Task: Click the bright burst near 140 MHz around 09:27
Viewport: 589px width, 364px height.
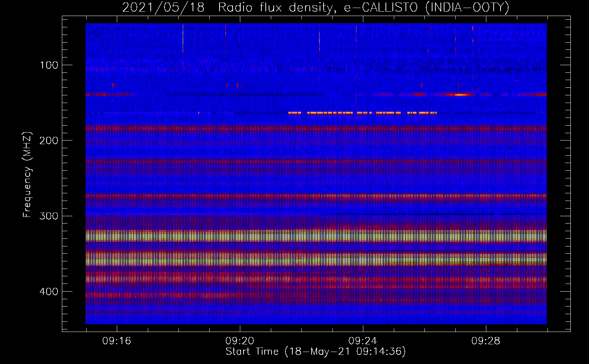Action: [460, 95]
